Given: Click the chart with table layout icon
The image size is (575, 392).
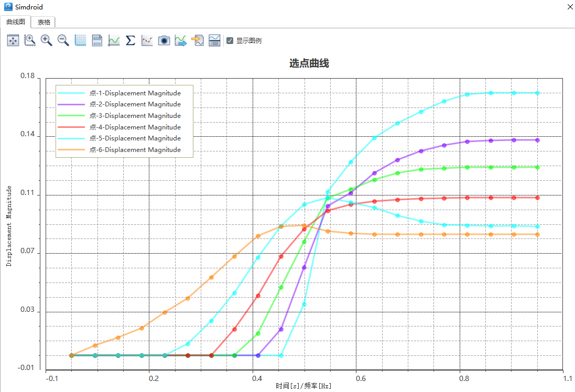Looking at the screenshot, I should 214,40.
